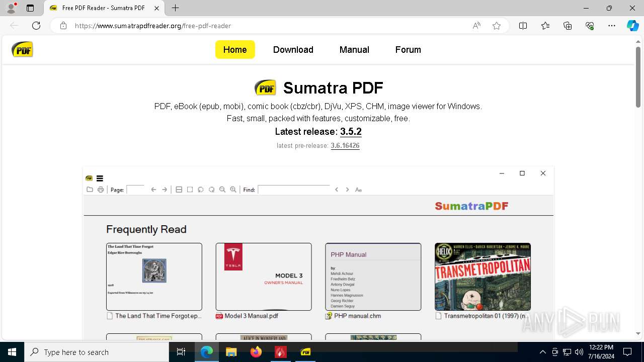
Task: Click the Page number field in screenshot
Action: (136, 190)
